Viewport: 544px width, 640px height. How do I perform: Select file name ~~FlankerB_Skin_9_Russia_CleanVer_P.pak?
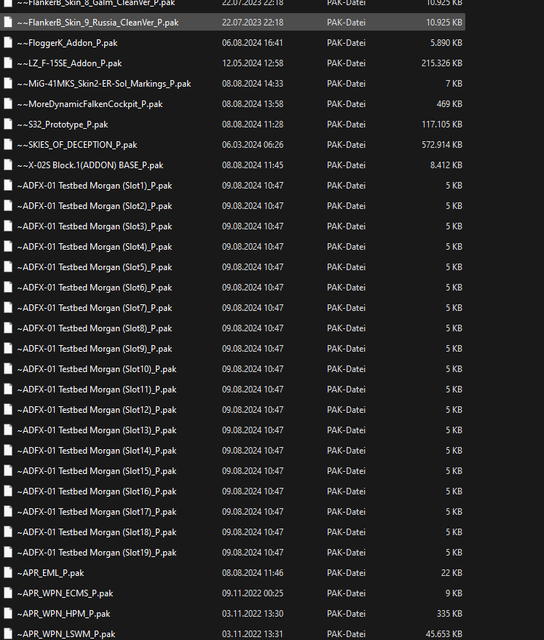(98, 22)
